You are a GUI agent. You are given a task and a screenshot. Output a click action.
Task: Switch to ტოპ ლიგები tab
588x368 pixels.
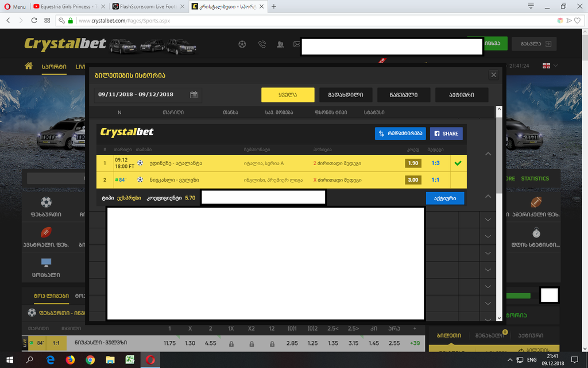(x=51, y=296)
